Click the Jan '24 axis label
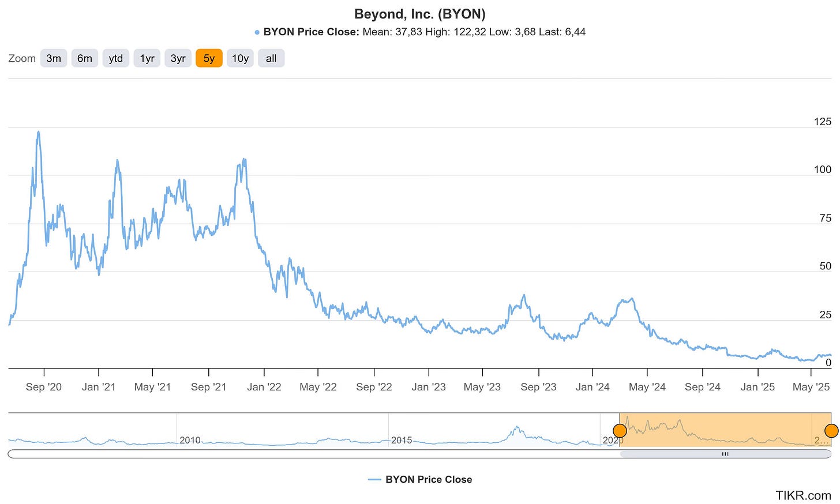The width and height of the screenshot is (840, 504). coord(592,387)
